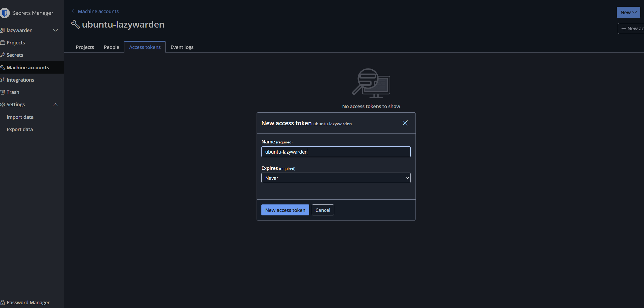
Task: Cancel the new access token dialog
Action: [323, 210]
